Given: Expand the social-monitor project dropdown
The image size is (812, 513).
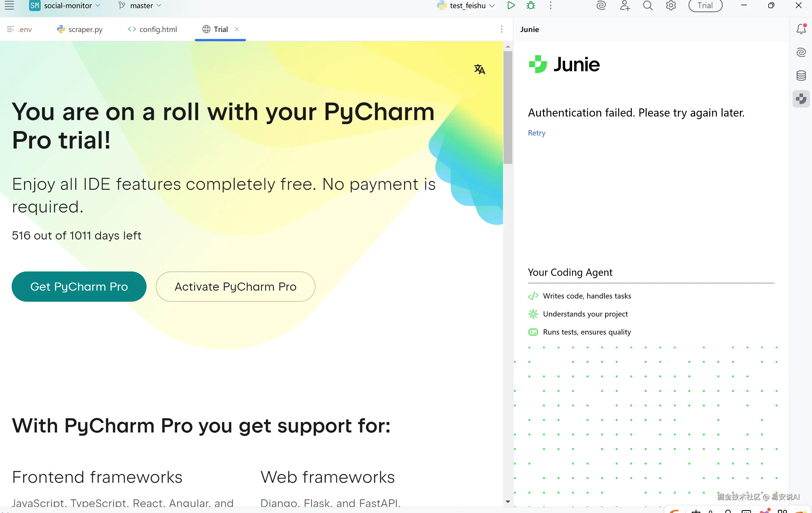Looking at the screenshot, I should coord(67,6).
